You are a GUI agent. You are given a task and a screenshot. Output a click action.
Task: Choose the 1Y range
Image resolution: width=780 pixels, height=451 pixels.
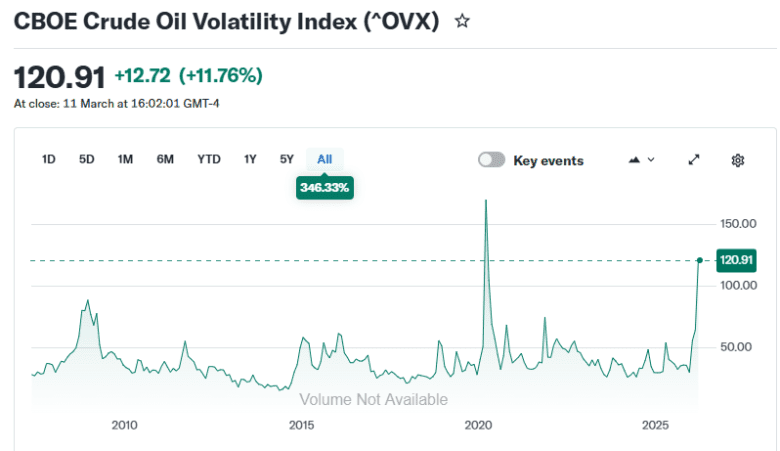tap(251, 159)
